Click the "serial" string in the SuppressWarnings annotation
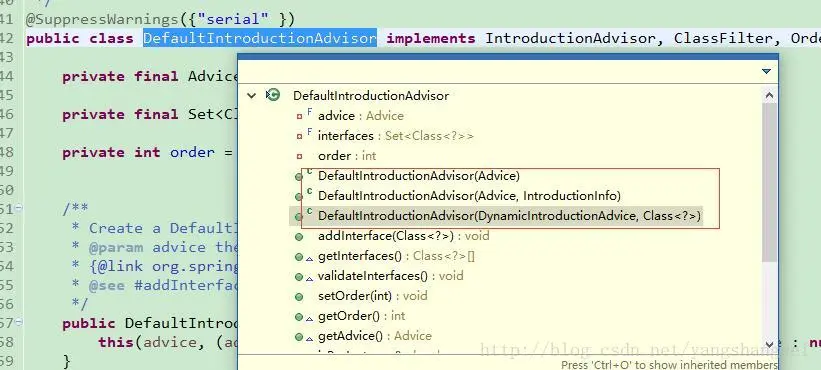 (x=232, y=19)
